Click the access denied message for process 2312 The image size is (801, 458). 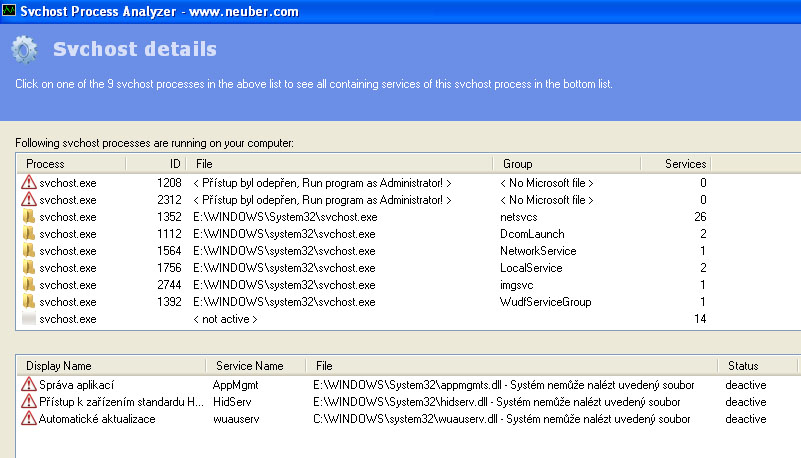tap(322, 200)
